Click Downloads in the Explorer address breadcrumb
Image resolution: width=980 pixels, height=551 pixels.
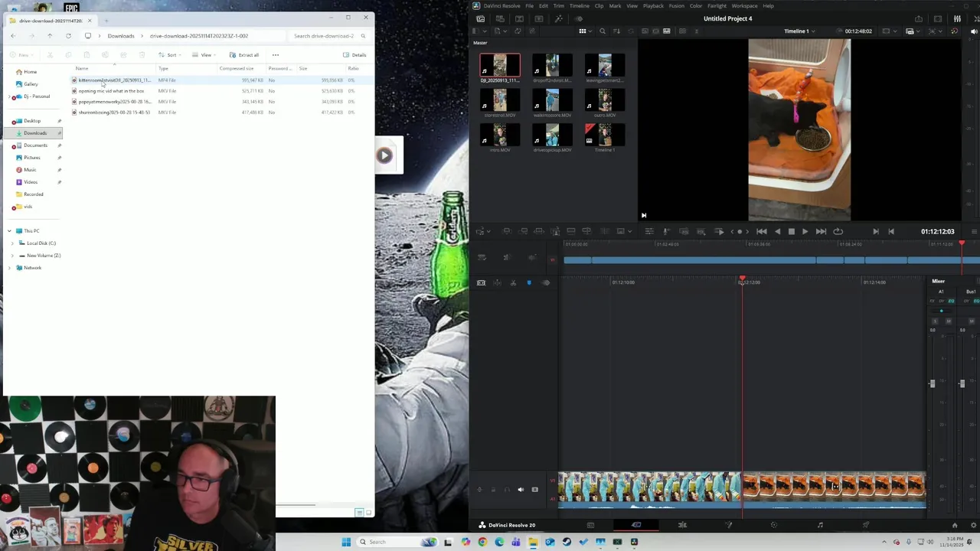(x=121, y=36)
